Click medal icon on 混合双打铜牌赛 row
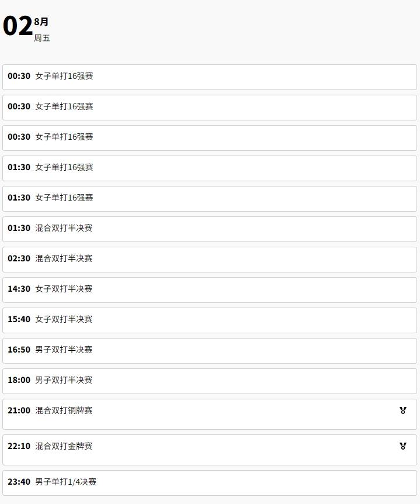The width and height of the screenshot is (420, 504). click(403, 410)
